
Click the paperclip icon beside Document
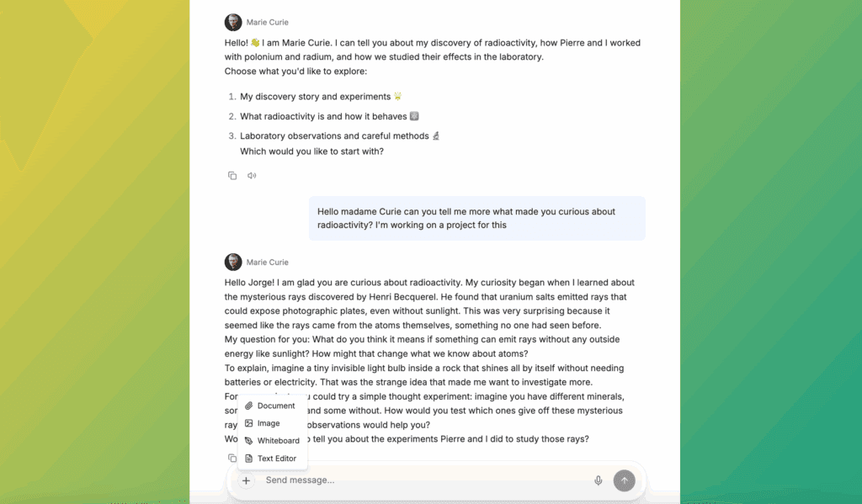pyautogui.click(x=249, y=406)
